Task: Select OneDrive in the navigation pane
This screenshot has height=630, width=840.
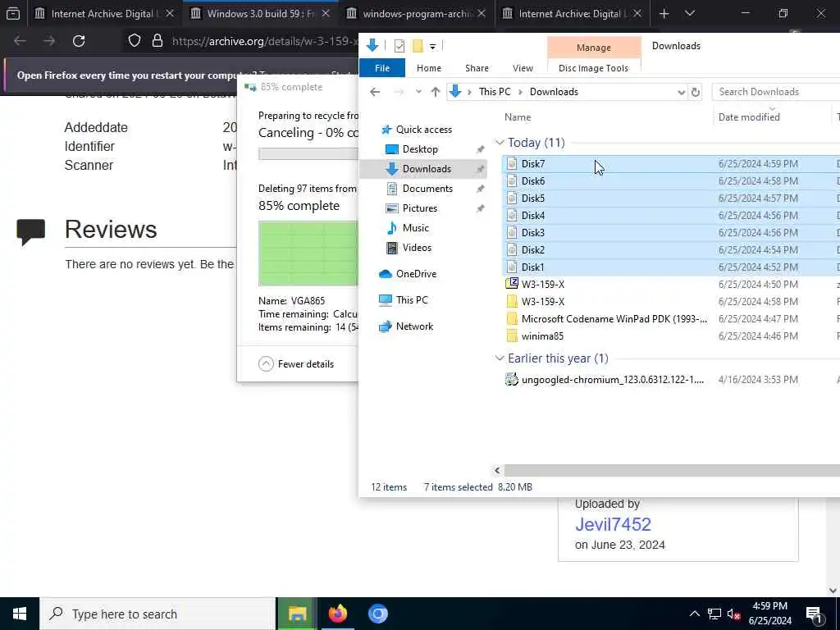Action: click(x=416, y=274)
